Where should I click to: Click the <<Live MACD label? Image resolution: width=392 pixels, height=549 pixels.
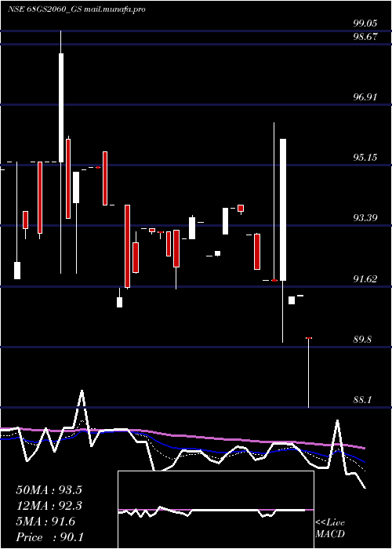point(330,528)
